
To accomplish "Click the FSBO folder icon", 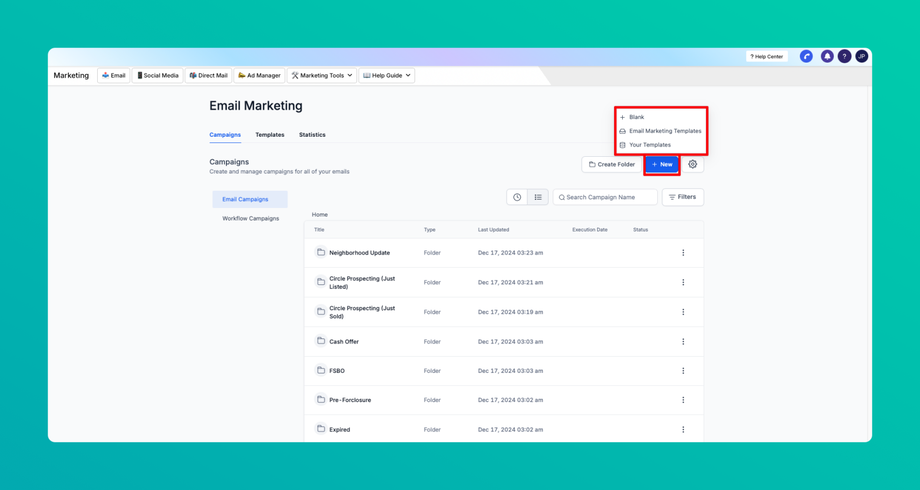I will click(321, 370).
